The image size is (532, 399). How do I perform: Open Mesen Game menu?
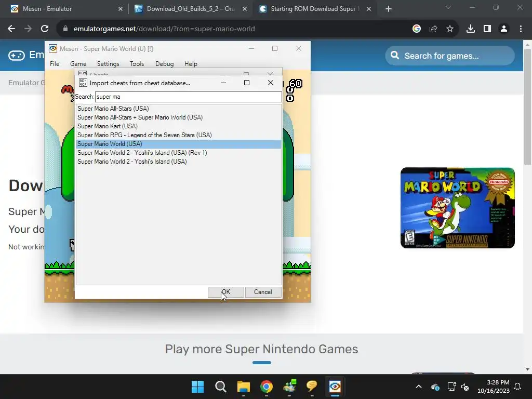[78, 64]
